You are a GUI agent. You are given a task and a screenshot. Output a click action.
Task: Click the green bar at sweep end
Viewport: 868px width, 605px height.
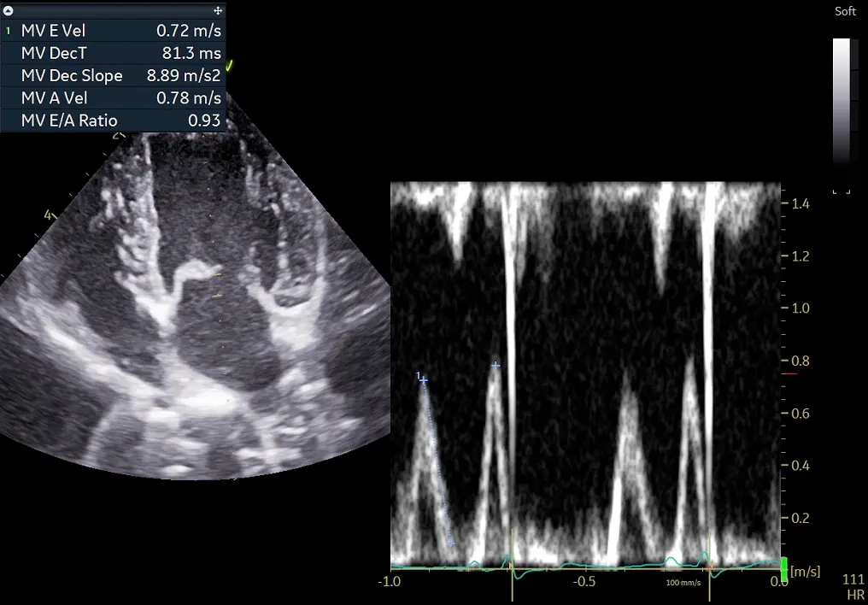(x=784, y=568)
